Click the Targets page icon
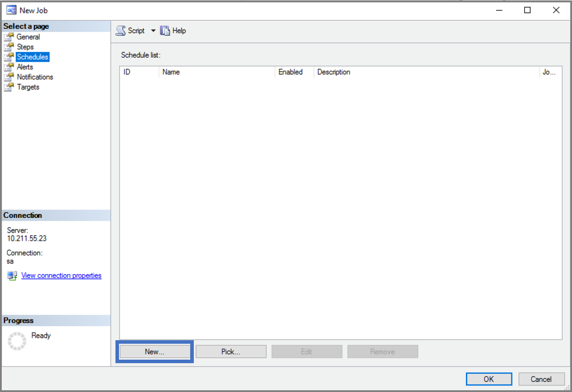 coord(9,87)
